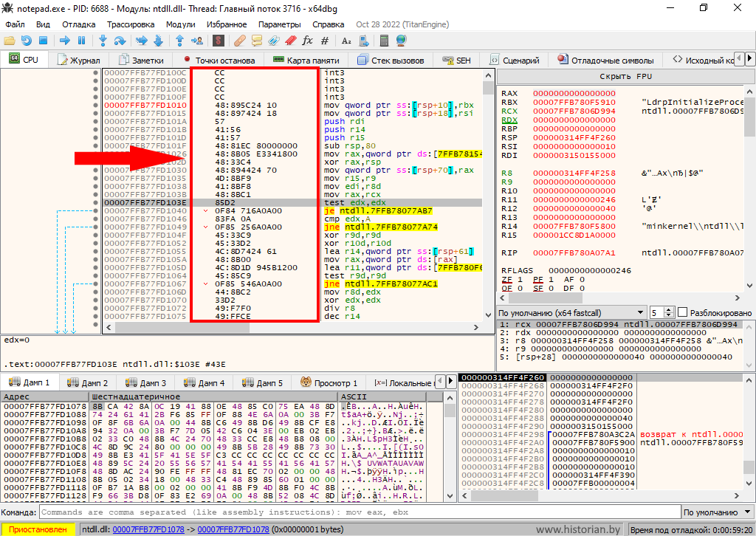Click the Step Over icon
The width and height of the screenshot is (756, 536).
click(119, 40)
